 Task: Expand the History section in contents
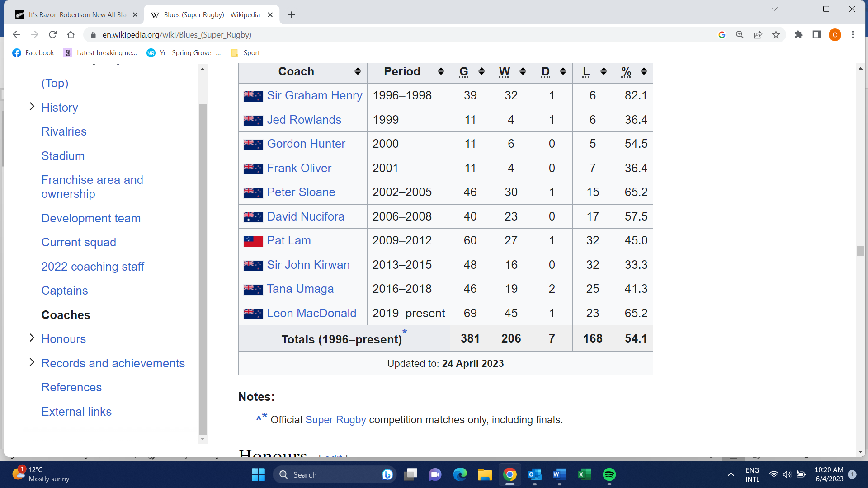click(32, 107)
